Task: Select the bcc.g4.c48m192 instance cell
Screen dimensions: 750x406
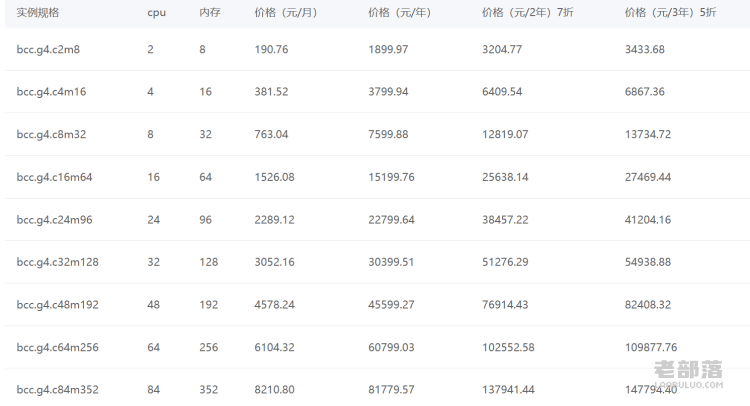Action: 57,305
